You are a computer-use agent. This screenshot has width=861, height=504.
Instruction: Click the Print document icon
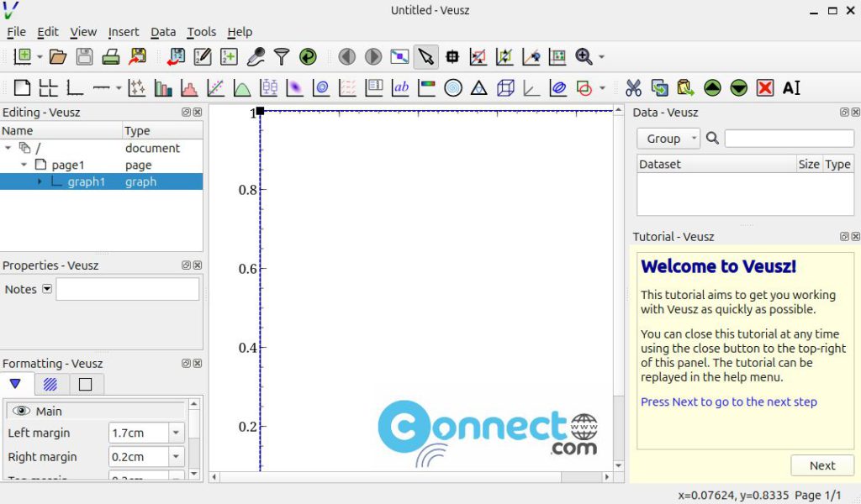(x=110, y=57)
